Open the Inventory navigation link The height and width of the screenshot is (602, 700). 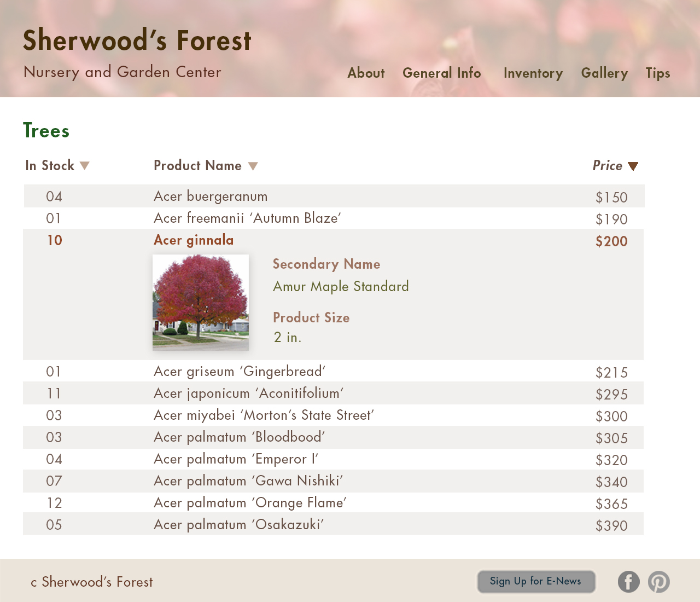(533, 73)
